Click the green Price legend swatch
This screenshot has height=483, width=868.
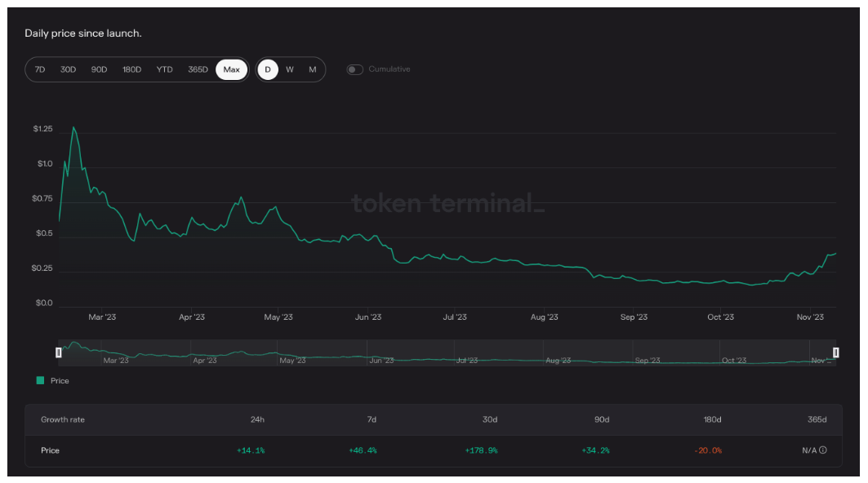click(x=40, y=381)
